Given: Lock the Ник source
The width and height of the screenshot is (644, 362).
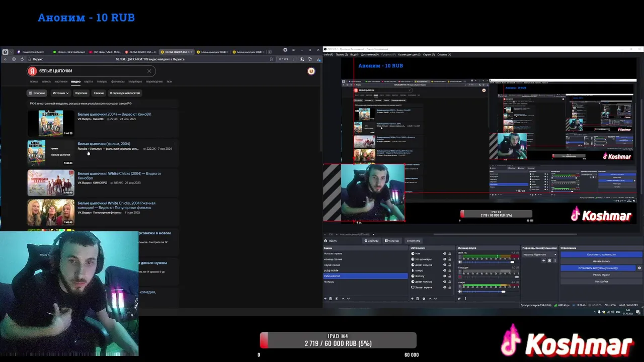Looking at the screenshot, I should (449, 253).
